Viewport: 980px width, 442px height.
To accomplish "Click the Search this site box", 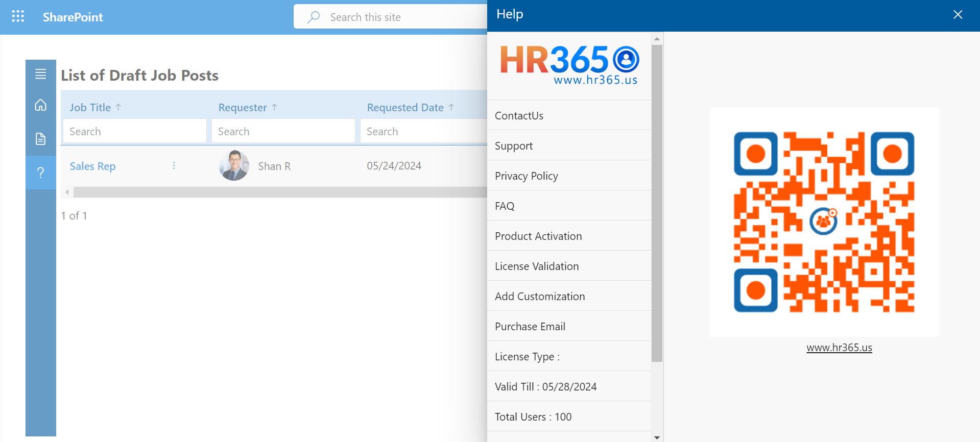I will 391,17.
